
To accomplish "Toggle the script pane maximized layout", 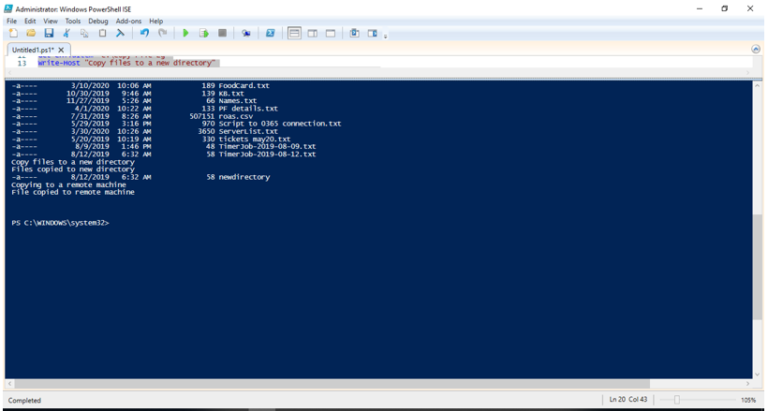I will pyautogui.click(x=331, y=33).
